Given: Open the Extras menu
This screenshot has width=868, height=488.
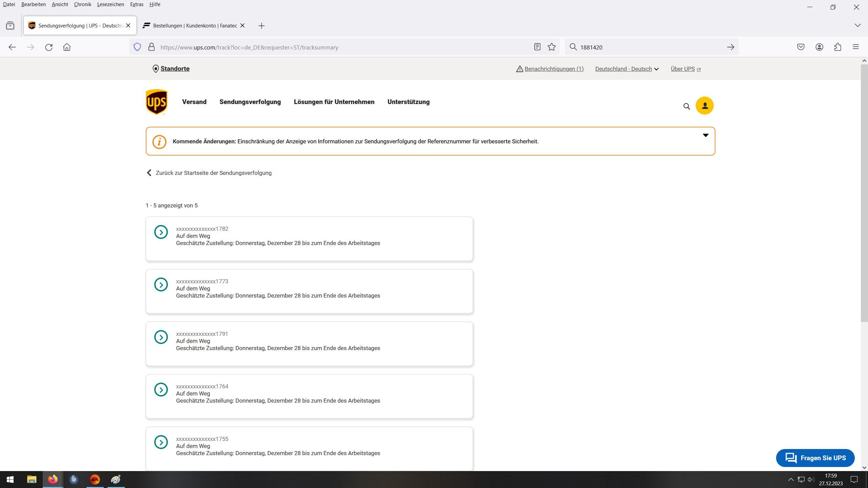Looking at the screenshot, I should (x=137, y=4).
